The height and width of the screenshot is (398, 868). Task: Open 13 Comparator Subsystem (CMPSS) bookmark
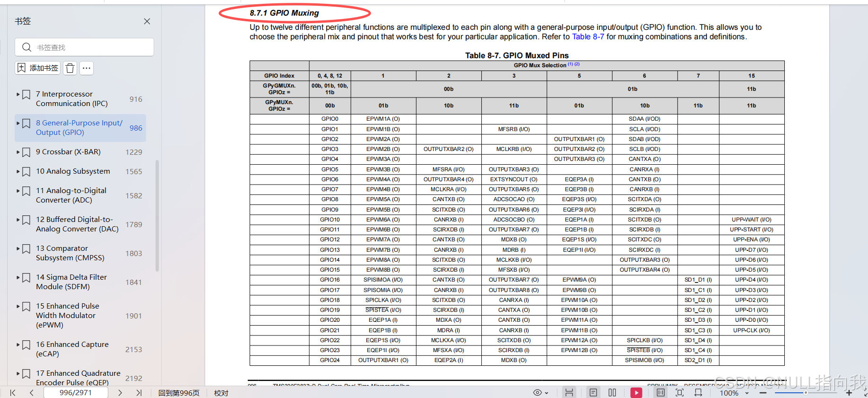pos(70,253)
